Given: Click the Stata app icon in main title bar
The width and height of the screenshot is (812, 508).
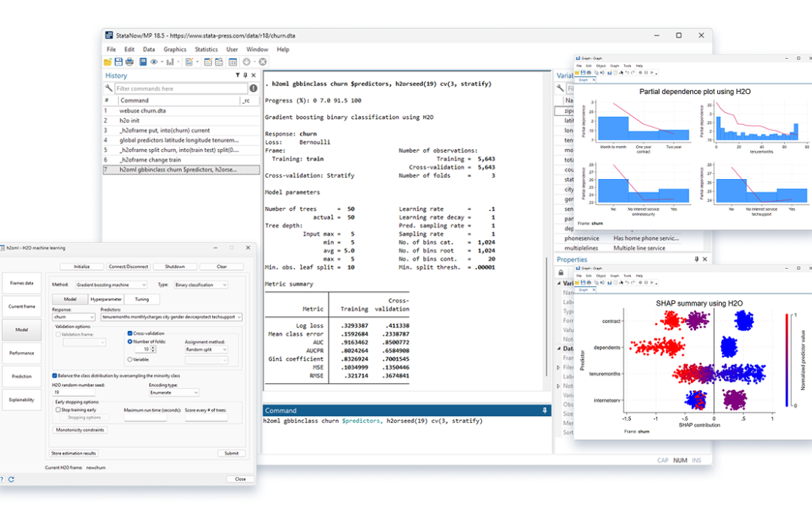Looking at the screenshot, I should [109, 35].
